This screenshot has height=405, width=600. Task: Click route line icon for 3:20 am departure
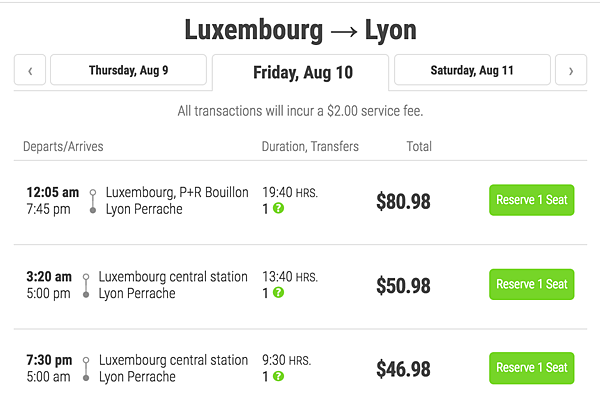(86, 285)
